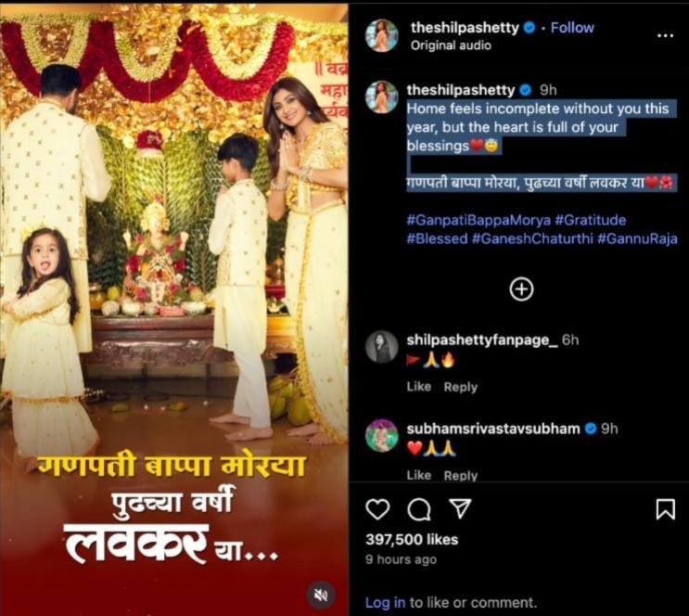Share post using paper plane icon
This screenshot has height=616, width=689.
(x=459, y=508)
